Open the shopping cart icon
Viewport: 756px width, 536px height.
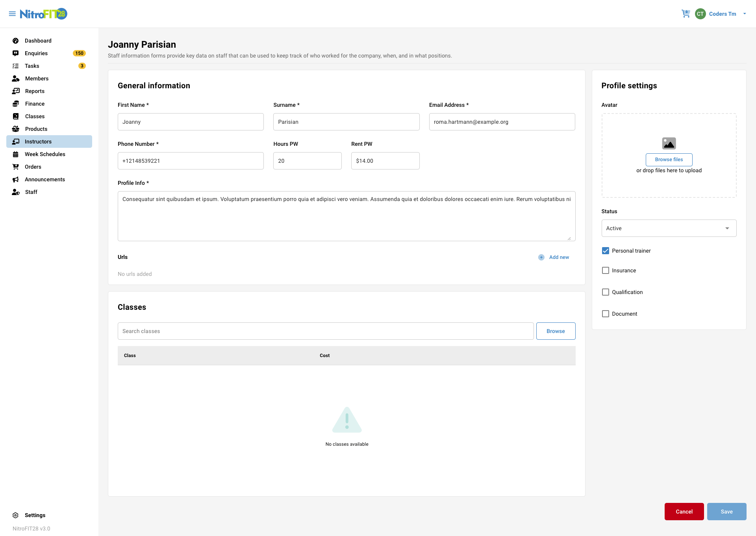(x=686, y=14)
